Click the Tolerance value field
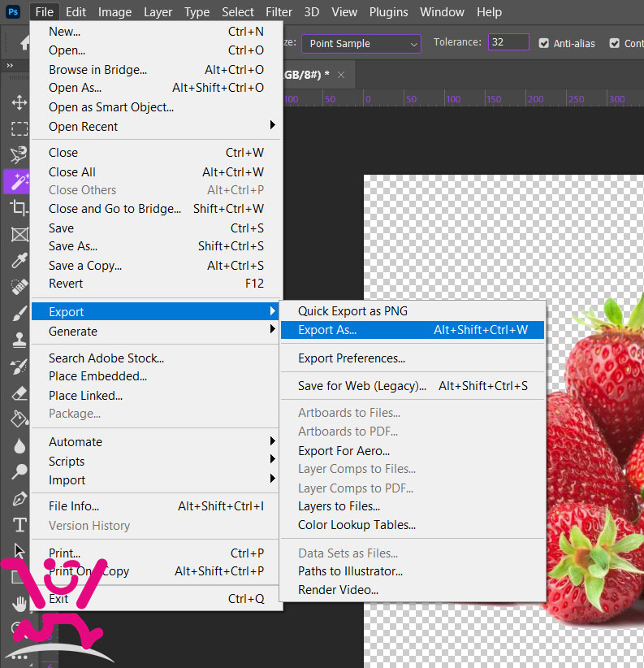 508,42
